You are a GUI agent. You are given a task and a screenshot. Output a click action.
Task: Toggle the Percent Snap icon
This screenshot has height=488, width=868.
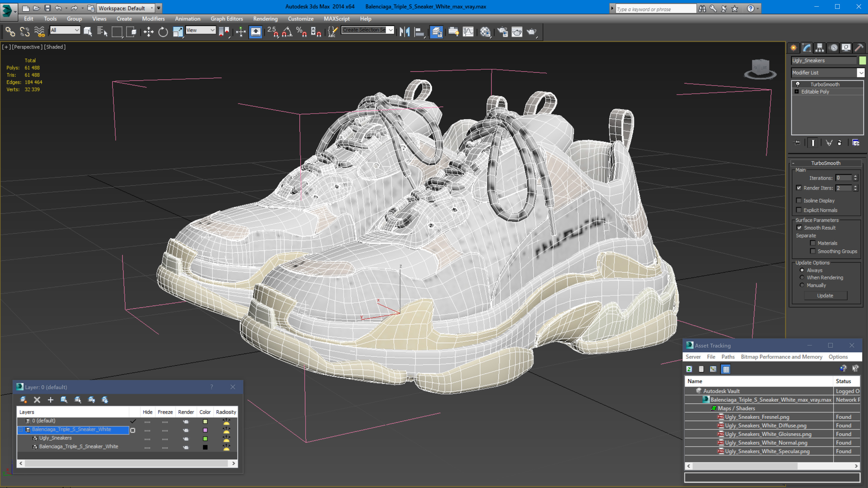click(301, 32)
